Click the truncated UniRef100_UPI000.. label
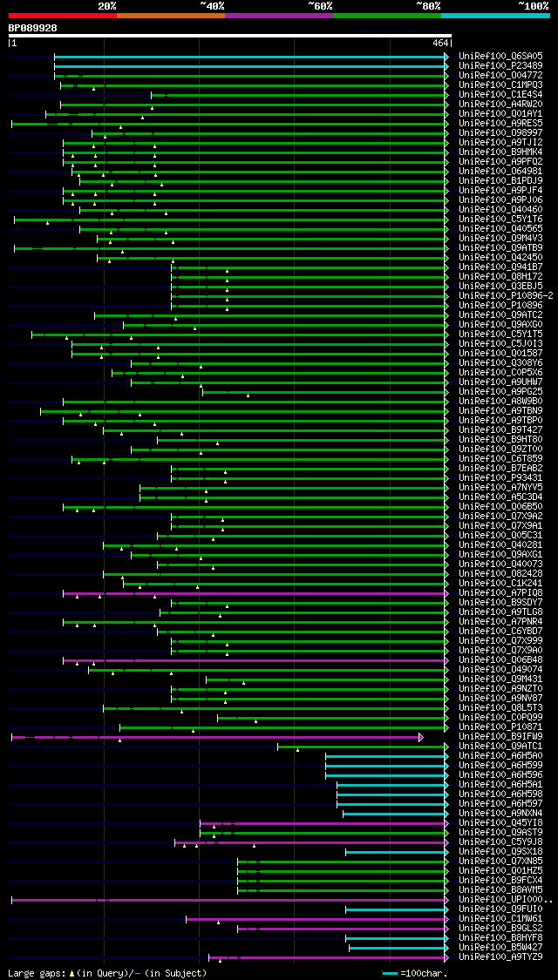 pos(506,899)
